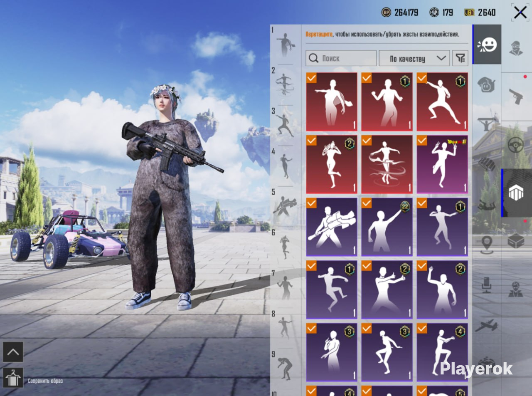Click the filter funnel icon
532x396 pixels.
(x=461, y=58)
